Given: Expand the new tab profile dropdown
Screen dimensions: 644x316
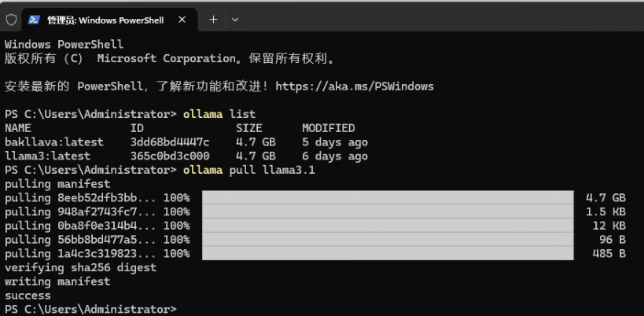Looking at the screenshot, I should (234, 19).
